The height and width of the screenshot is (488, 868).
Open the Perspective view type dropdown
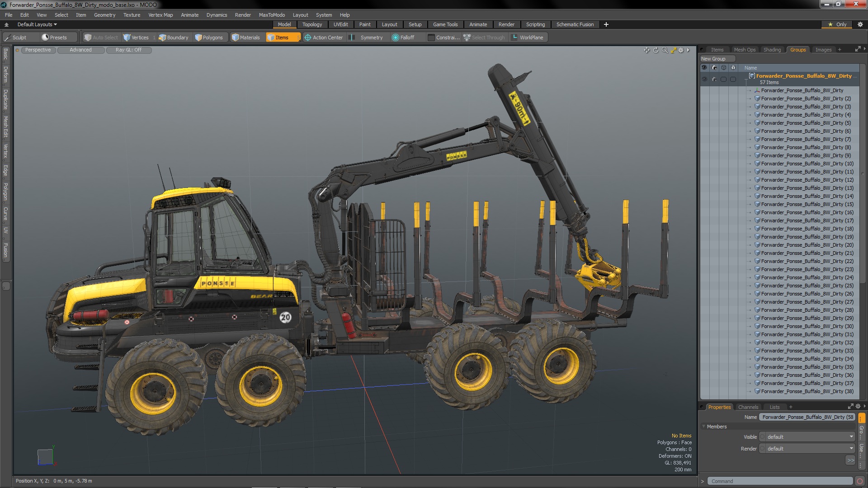tap(38, 50)
